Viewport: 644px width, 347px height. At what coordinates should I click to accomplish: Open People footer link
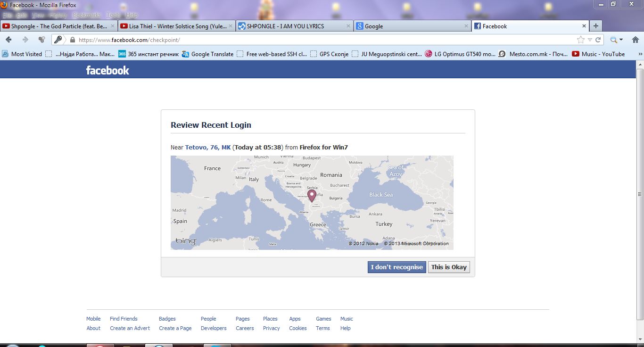pos(208,319)
